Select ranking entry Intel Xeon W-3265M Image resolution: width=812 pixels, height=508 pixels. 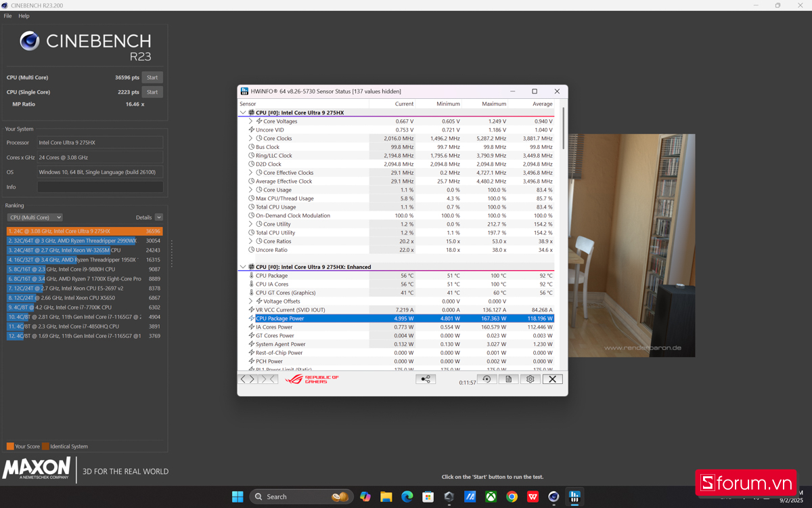tap(85, 250)
